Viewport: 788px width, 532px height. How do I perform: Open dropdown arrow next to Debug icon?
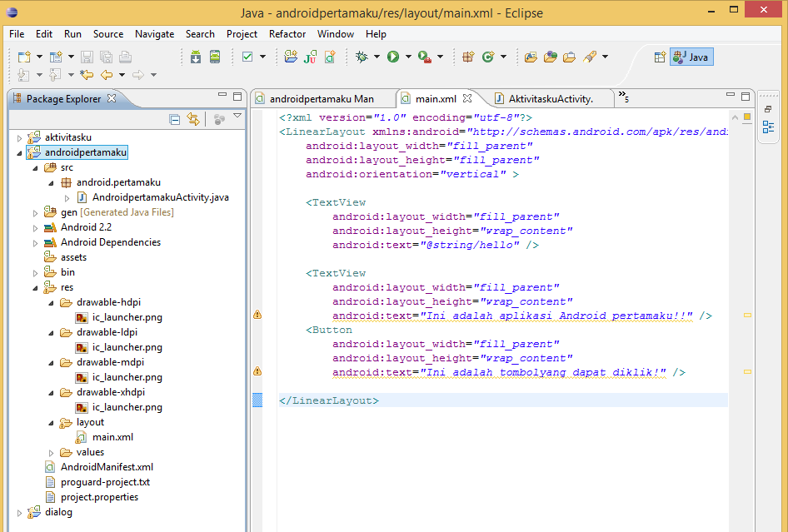(x=377, y=57)
